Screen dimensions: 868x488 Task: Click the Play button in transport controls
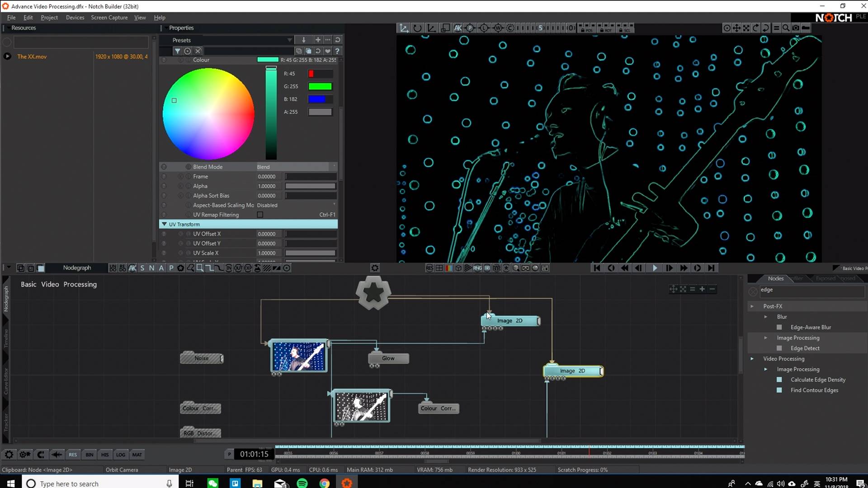[x=655, y=268]
